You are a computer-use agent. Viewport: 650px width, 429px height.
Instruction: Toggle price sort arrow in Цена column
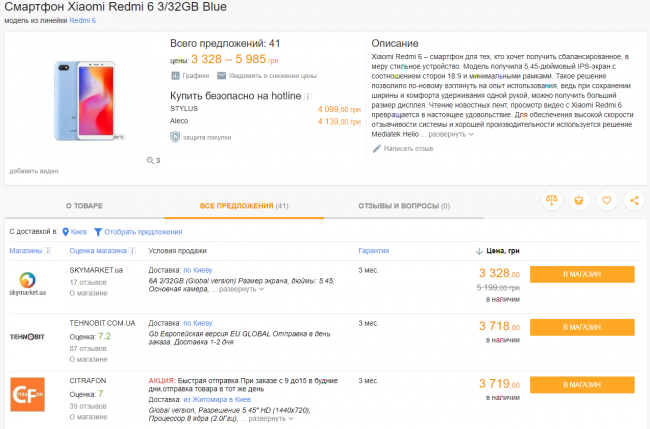[479, 251]
